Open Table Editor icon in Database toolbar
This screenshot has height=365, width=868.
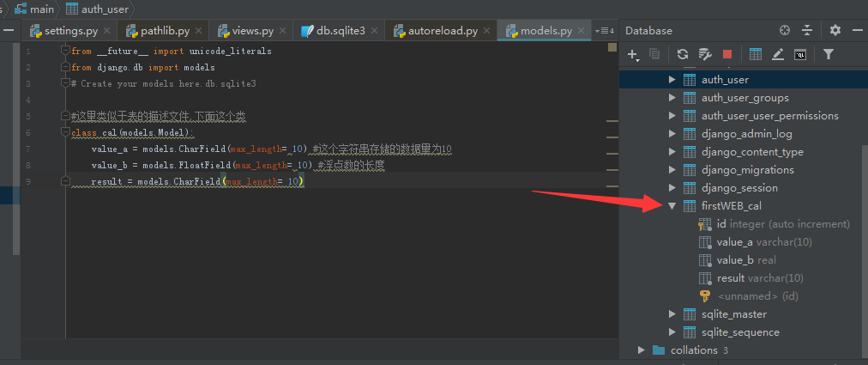tap(756, 54)
